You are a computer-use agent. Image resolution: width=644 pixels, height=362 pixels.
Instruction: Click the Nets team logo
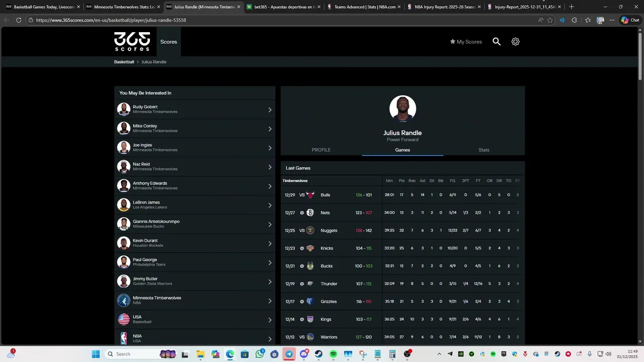click(310, 213)
